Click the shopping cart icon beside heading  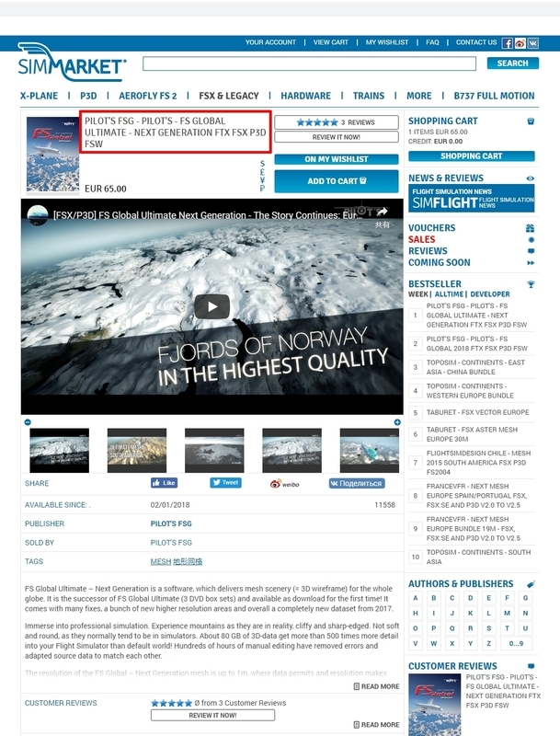(x=531, y=121)
